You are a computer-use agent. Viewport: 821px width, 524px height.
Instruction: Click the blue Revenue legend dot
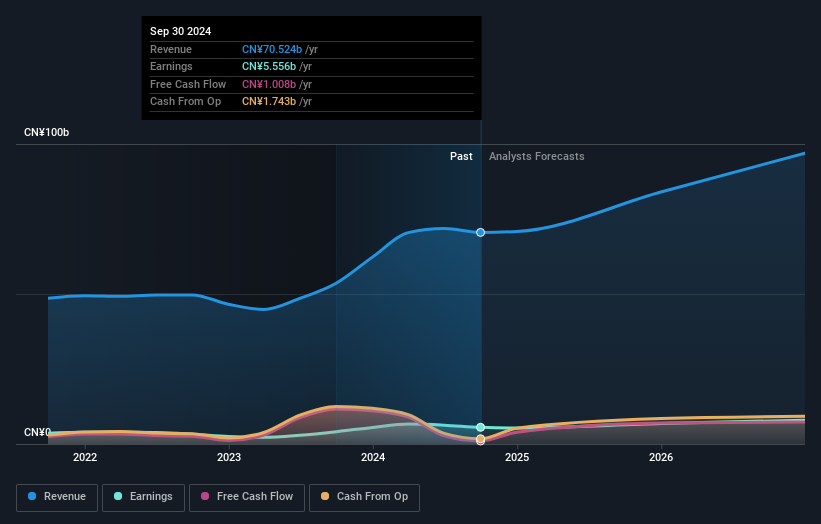click(32, 496)
